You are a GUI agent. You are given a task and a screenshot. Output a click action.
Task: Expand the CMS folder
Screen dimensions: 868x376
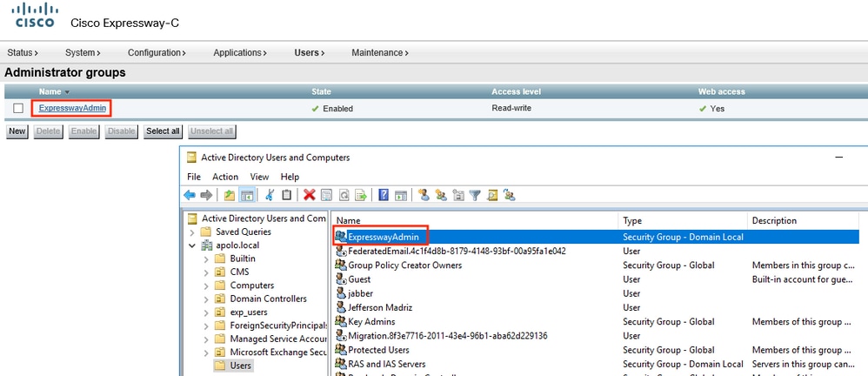206,272
